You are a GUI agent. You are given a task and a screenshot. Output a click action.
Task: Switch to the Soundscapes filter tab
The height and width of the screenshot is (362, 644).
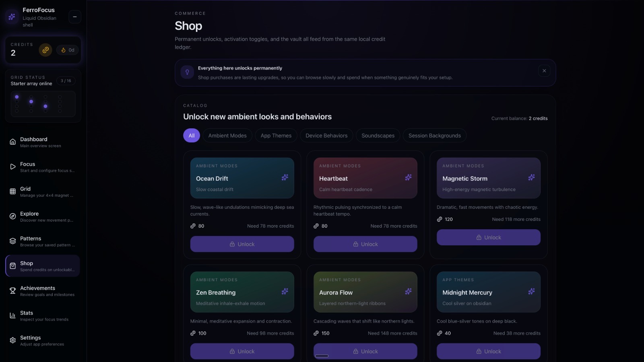(378, 136)
